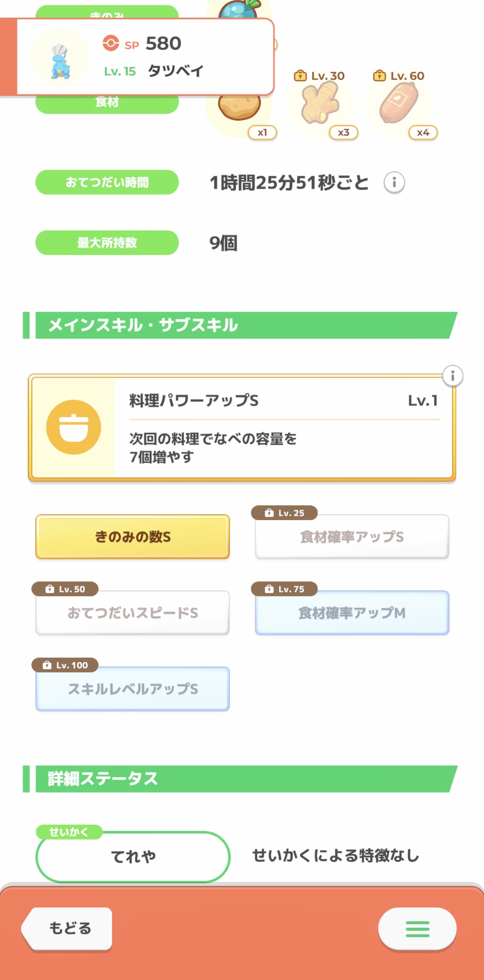
Task: Tap the orange cooking pot skill icon
Action: (x=74, y=427)
